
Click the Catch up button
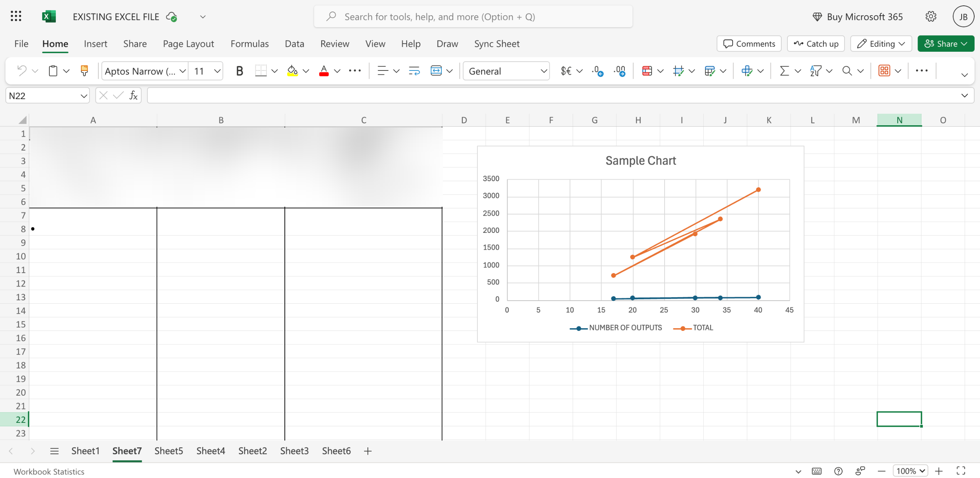coord(816,44)
